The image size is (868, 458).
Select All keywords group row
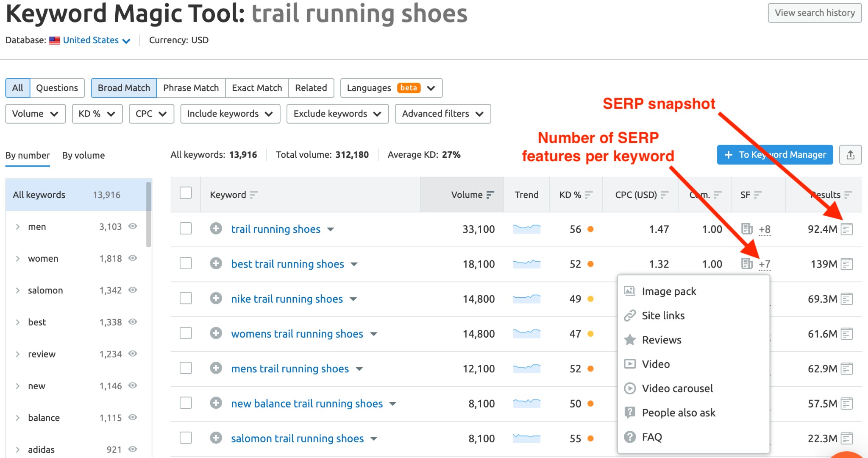(76, 195)
